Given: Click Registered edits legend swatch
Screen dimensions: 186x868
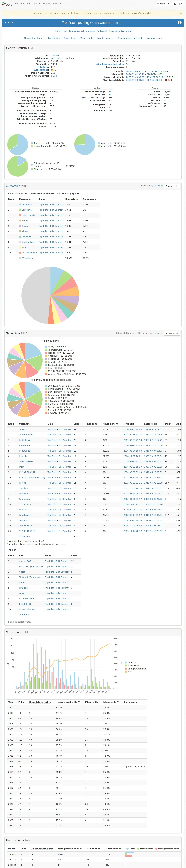Looking at the screenshot, I should tap(32, 143).
